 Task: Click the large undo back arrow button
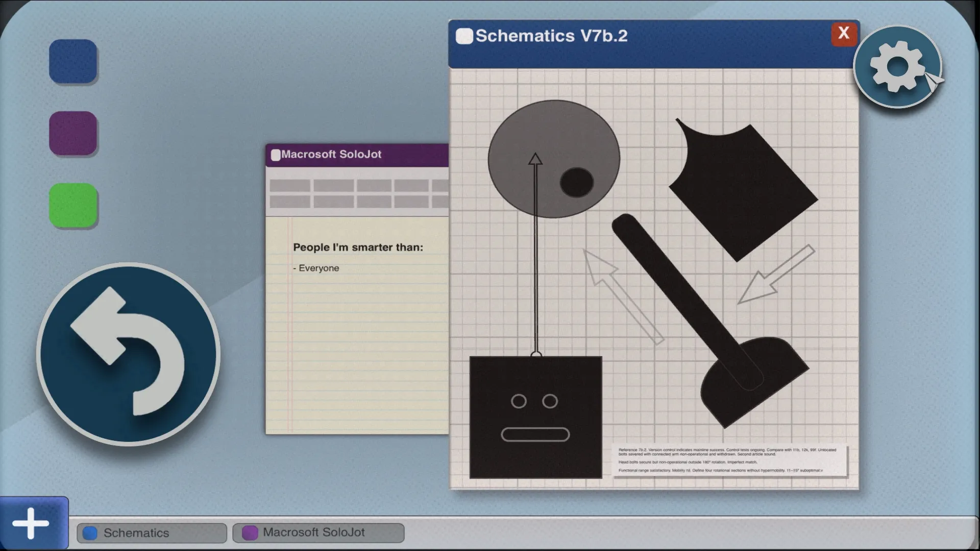coord(128,354)
